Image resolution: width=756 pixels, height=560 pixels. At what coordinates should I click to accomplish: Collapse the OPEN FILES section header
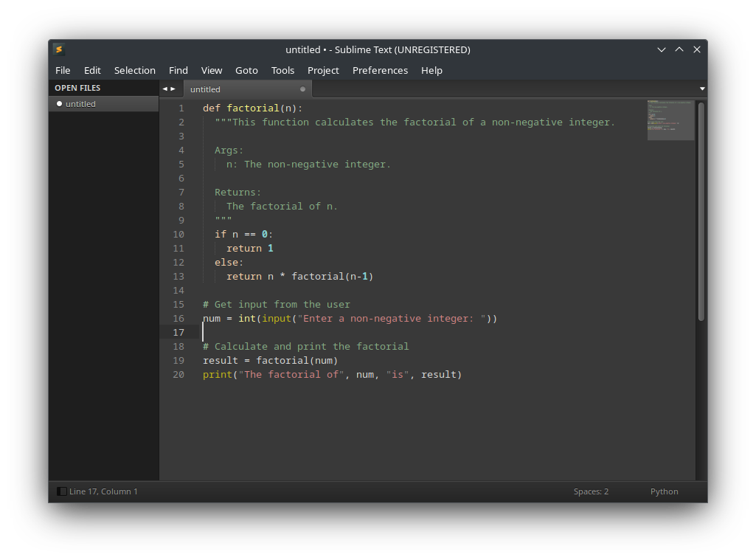tap(77, 87)
